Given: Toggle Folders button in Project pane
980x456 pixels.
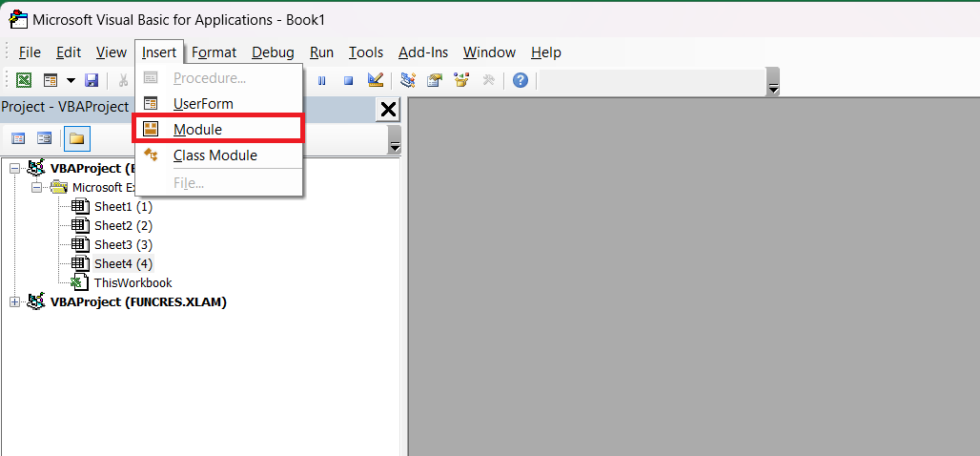Looking at the screenshot, I should [77, 138].
